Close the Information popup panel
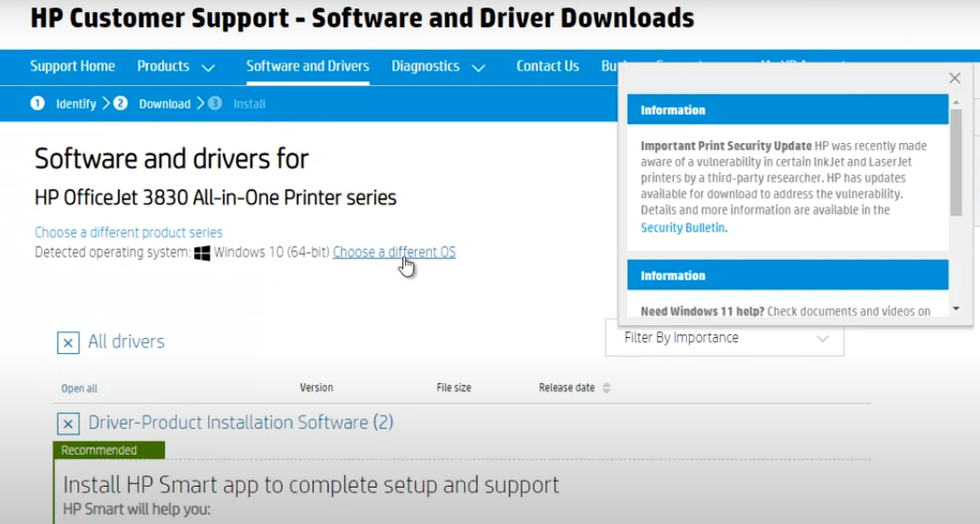 click(x=955, y=78)
